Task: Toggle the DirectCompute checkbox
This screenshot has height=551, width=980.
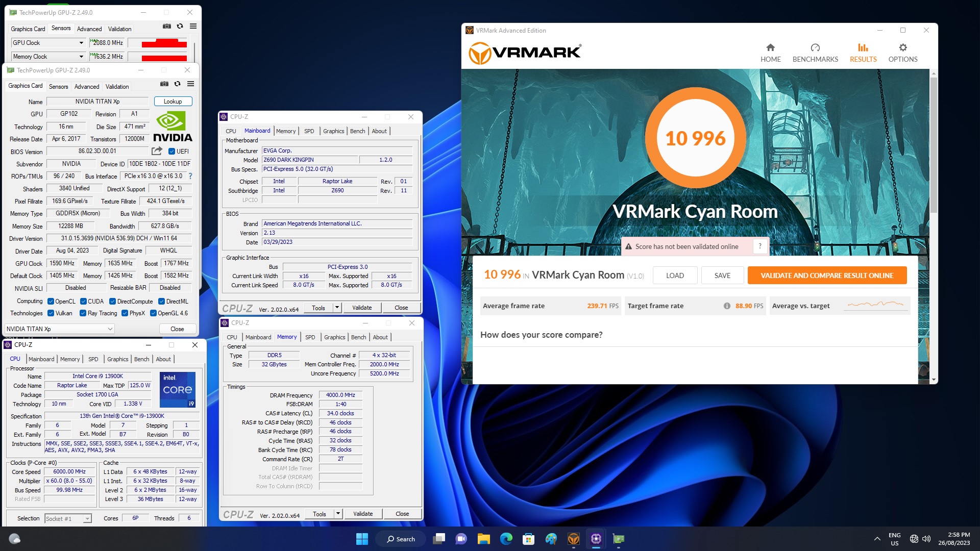Action: click(x=112, y=302)
